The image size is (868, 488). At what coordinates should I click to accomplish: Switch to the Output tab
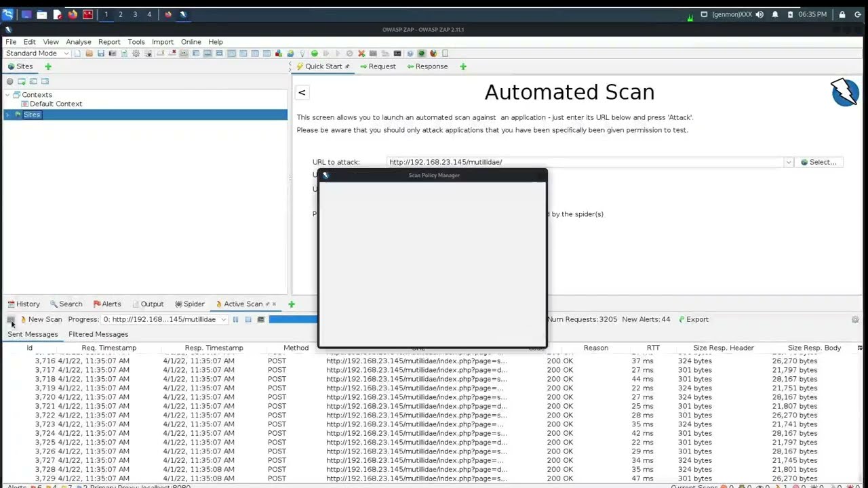tap(148, 304)
